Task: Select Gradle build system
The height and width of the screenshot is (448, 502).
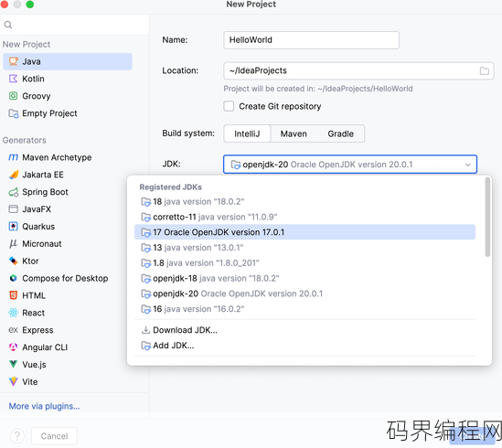Action: click(340, 133)
